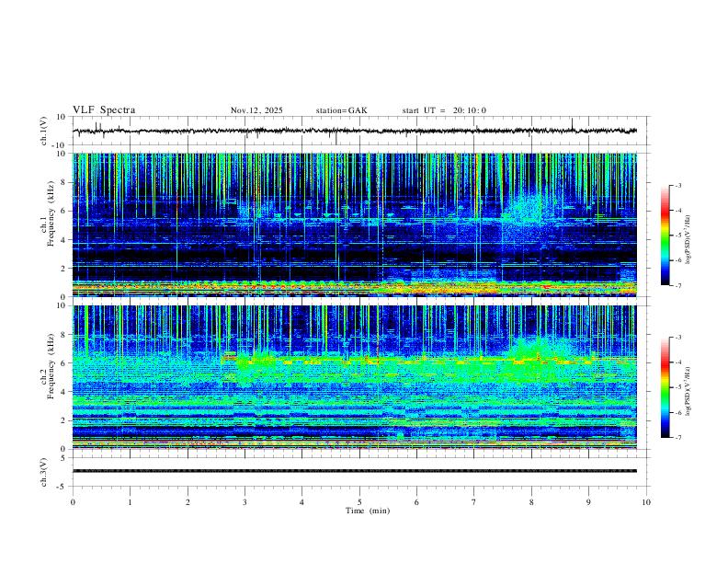Click the ch.1 "Frequency (kHz)" axis label
The width and height of the screenshot is (728, 563).
click(51, 213)
